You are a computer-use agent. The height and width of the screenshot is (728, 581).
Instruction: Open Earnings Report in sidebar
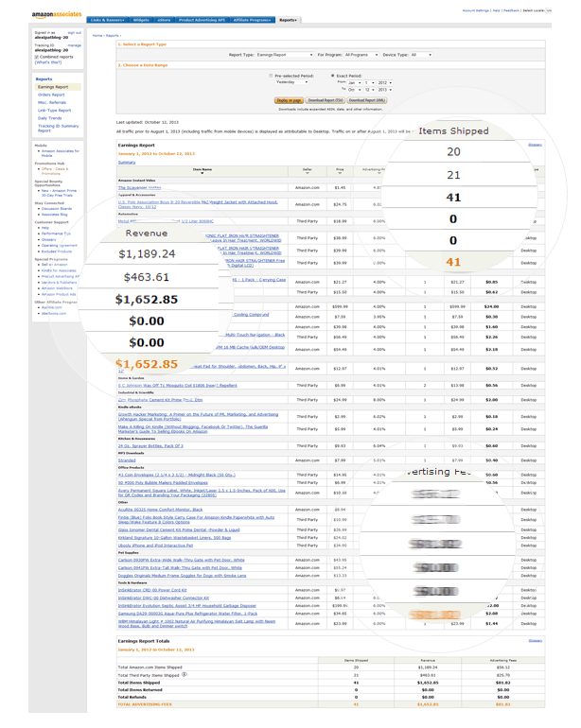click(53, 87)
